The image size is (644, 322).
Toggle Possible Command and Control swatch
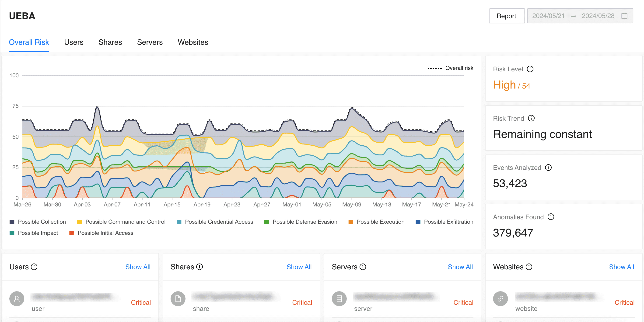(x=80, y=222)
